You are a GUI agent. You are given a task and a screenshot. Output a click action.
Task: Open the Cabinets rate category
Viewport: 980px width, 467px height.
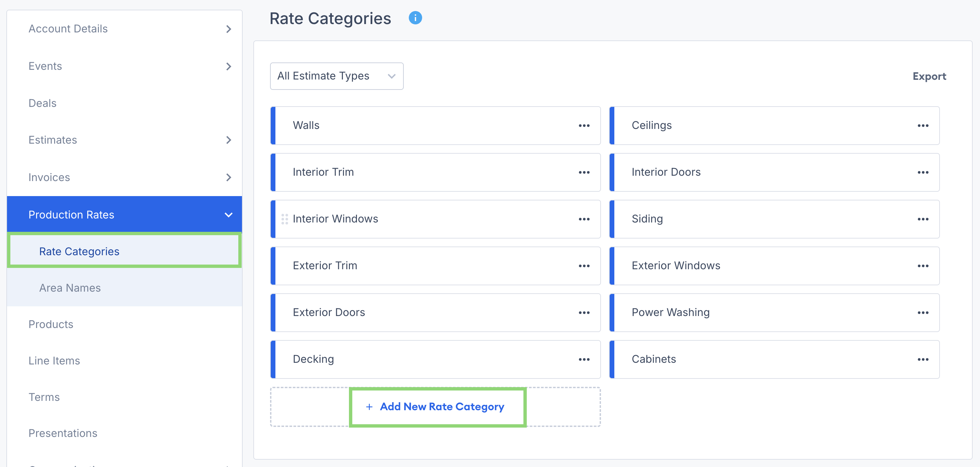coord(774,359)
